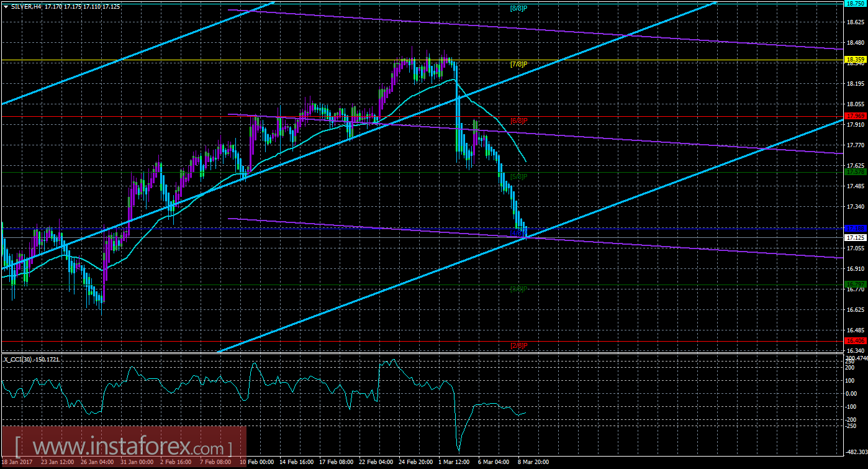This screenshot has height=469, width=868.
Task: Click the -482.303 CCI scale value
Action: point(856,453)
